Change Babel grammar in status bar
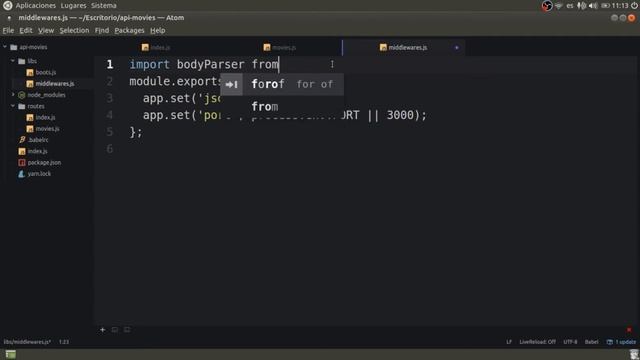This screenshot has width=640, height=360. [591, 342]
